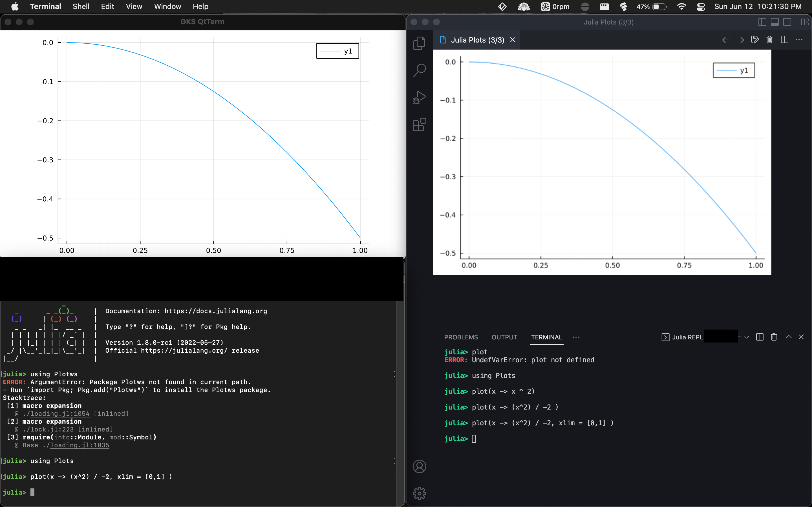
Task: Split the Julia Plots editor
Action: (784, 39)
